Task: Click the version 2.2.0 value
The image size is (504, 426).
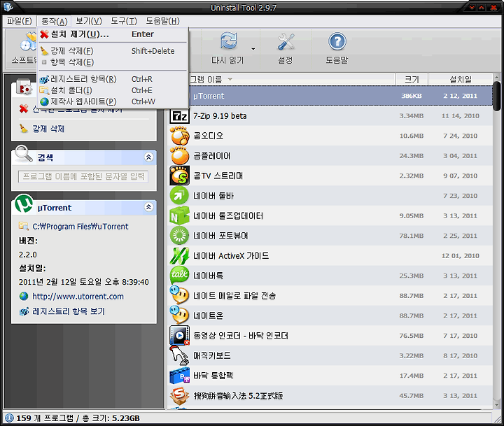Action: 27,255
